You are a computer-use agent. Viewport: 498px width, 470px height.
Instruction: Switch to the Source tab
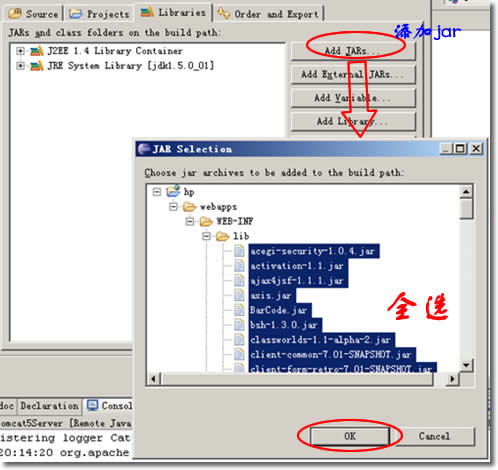pos(33,14)
